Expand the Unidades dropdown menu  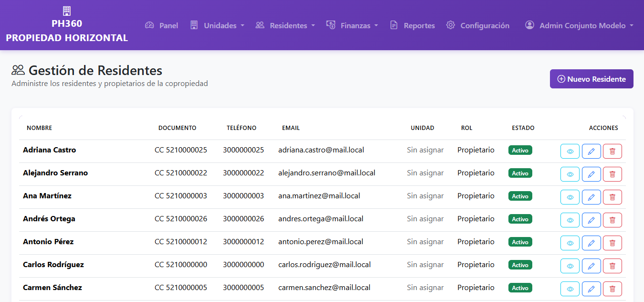pyautogui.click(x=217, y=25)
